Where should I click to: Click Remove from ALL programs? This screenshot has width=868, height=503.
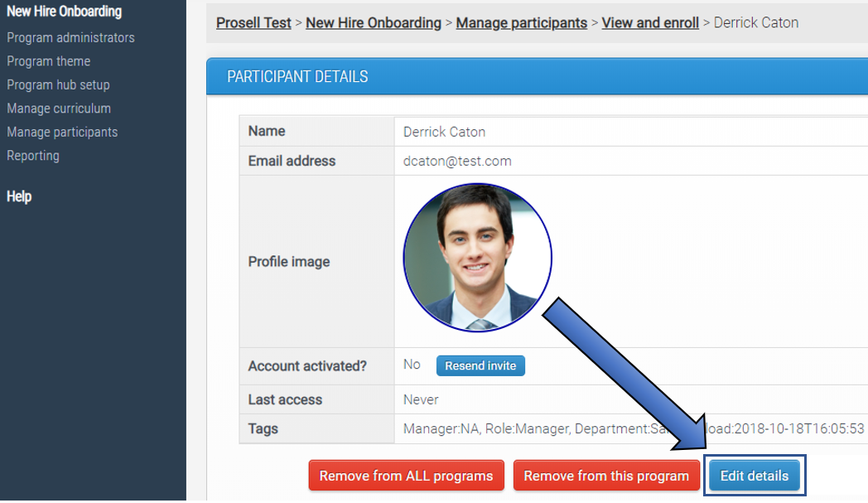click(406, 475)
